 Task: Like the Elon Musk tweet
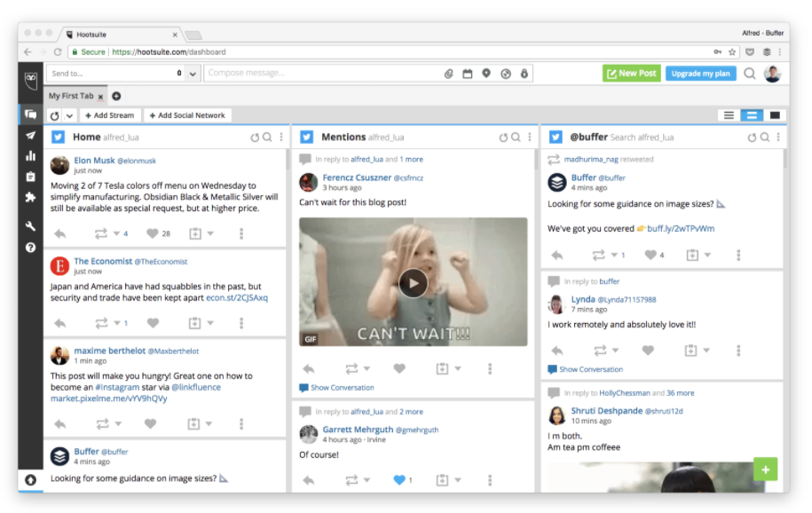pyautogui.click(x=153, y=233)
